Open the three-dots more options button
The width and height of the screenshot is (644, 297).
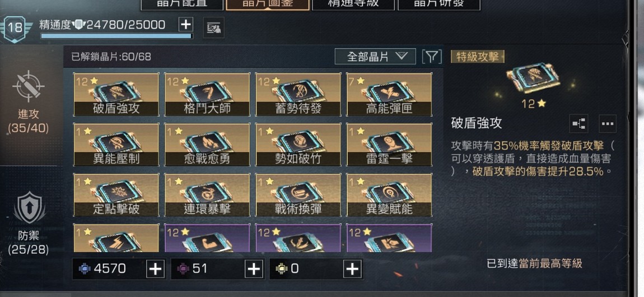coord(608,123)
